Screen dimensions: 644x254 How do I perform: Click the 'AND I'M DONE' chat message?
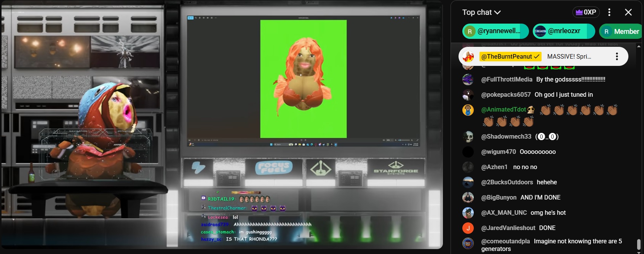click(x=540, y=197)
